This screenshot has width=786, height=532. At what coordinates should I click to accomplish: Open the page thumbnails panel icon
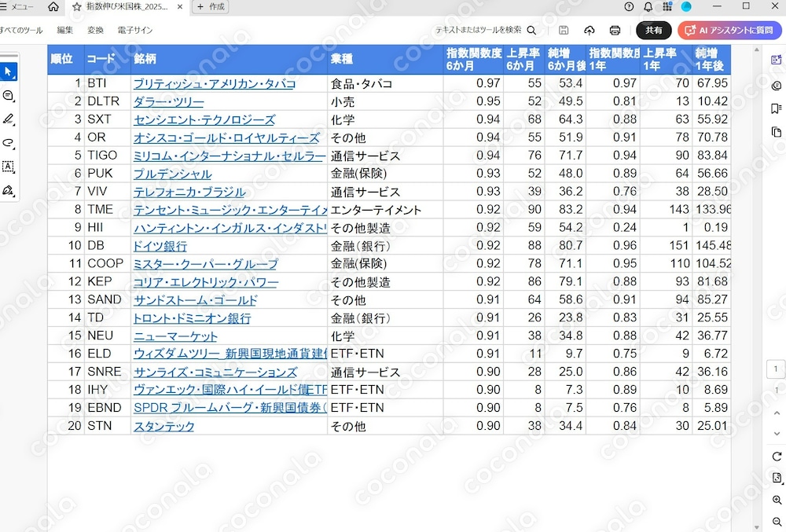click(x=777, y=132)
